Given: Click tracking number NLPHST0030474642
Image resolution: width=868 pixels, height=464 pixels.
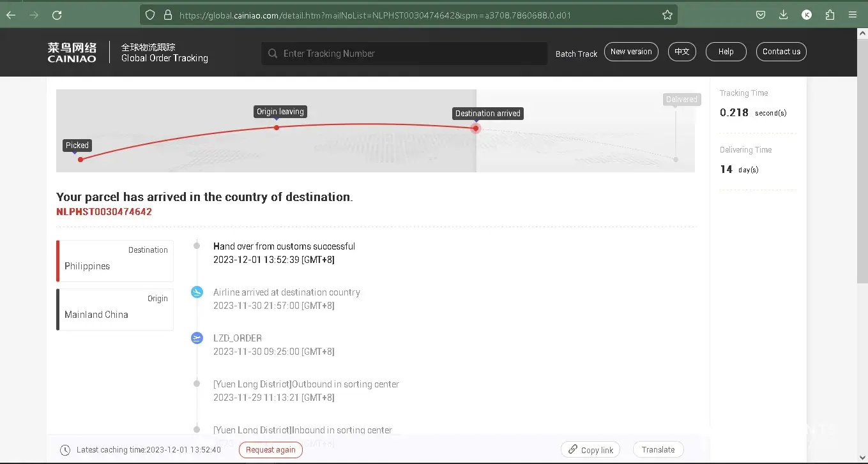Looking at the screenshot, I should [104, 212].
